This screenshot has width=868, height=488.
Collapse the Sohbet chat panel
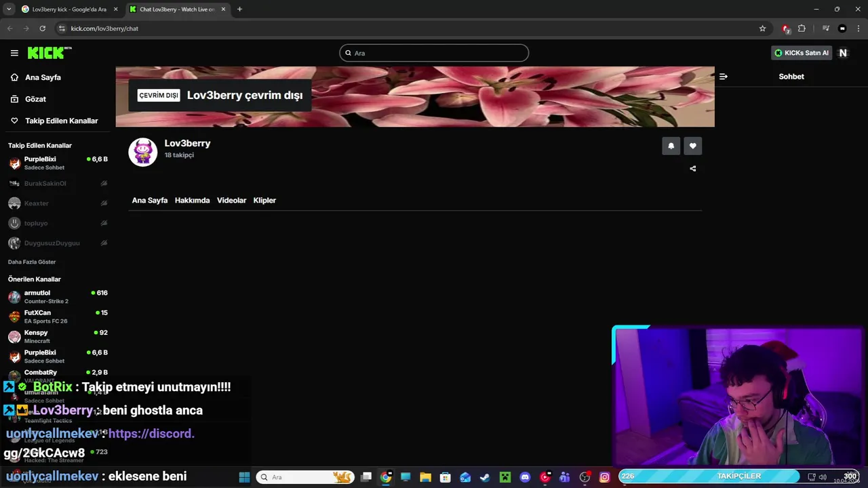click(723, 77)
